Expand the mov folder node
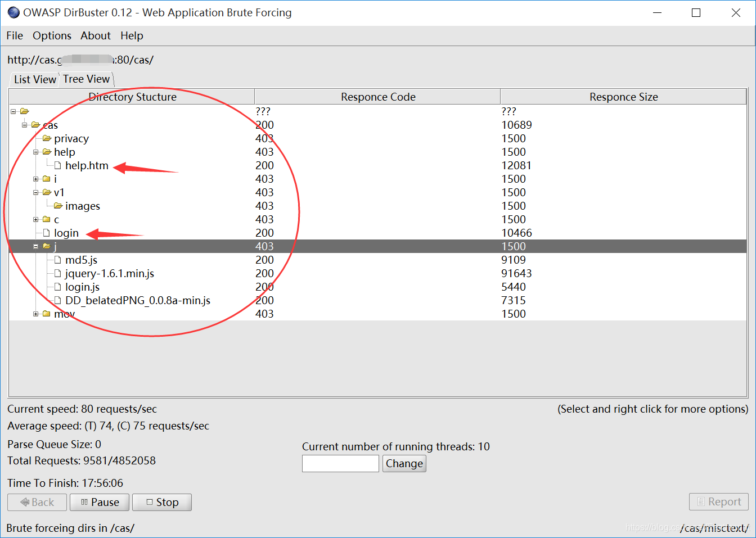The width and height of the screenshot is (756, 538). (x=36, y=314)
